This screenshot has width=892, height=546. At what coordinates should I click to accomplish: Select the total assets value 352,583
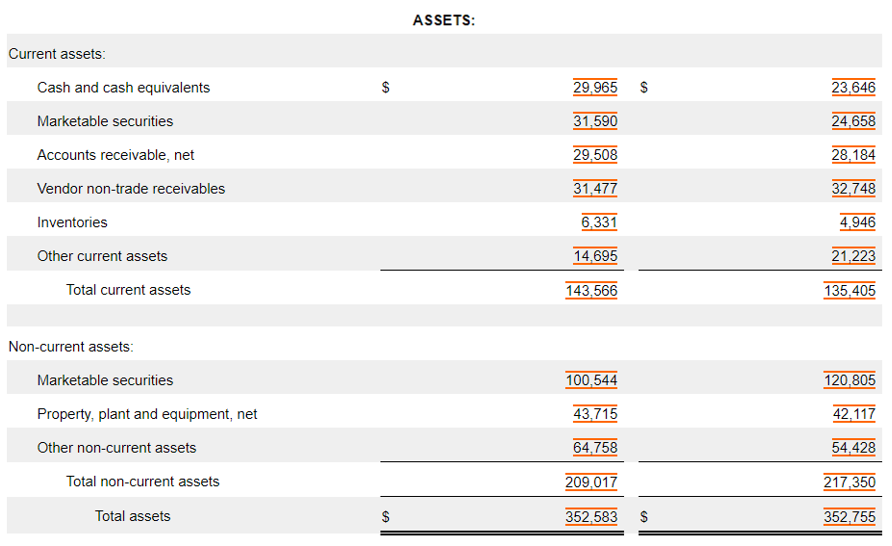click(591, 517)
